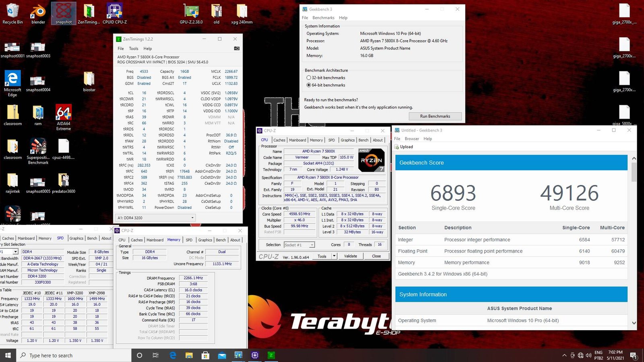Open the Graphics tab in SPD CPU-Z window

76,238
